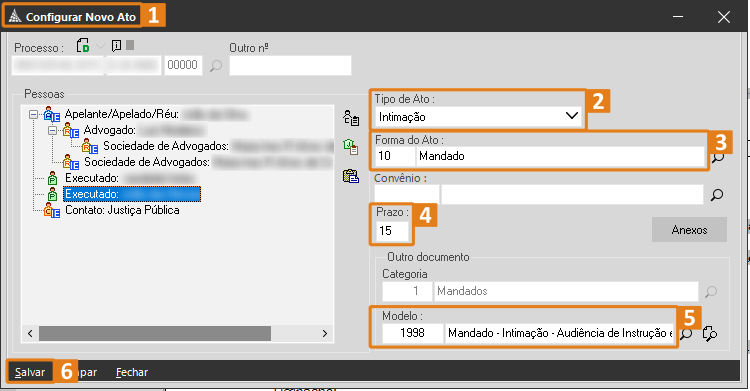The image size is (750, 391).
Task: Click the process document icon next to Processo
Action: click(x=83, y=46)
